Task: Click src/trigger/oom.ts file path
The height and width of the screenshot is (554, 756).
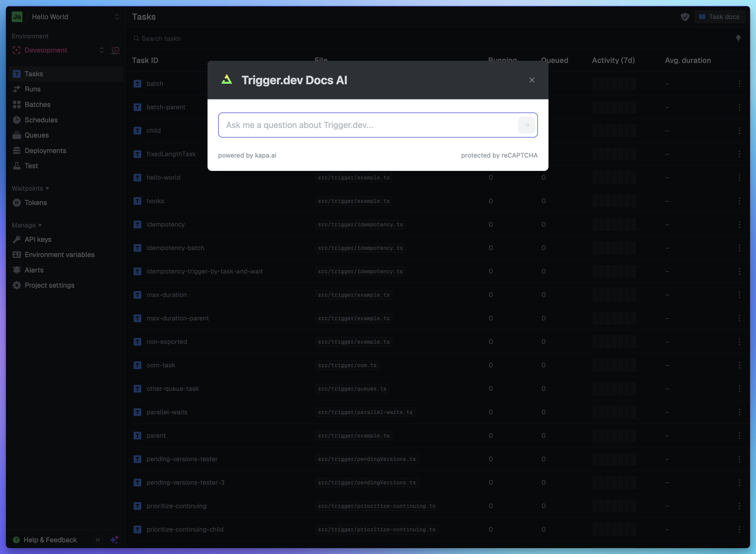Action: [x=347, y=365]
